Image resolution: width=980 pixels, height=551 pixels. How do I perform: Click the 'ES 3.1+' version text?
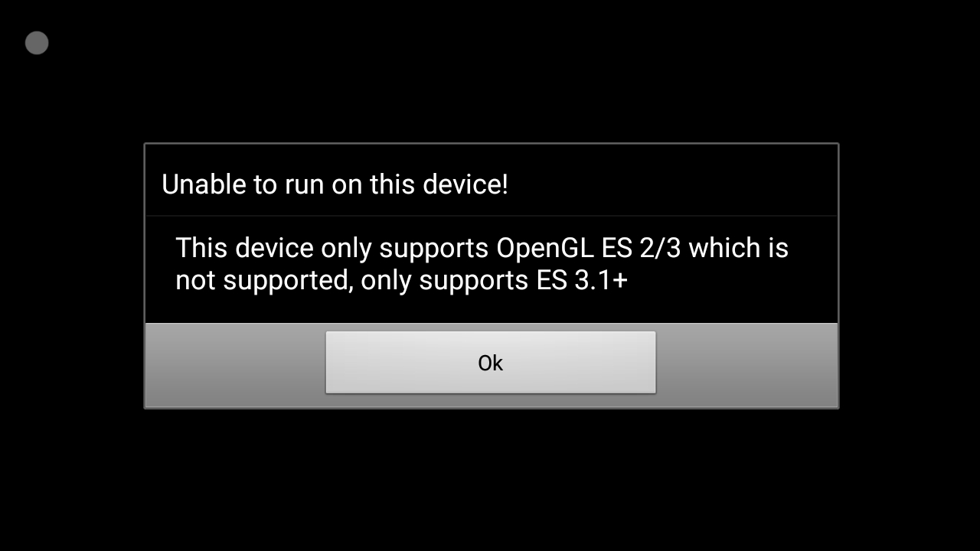[579, 281]
